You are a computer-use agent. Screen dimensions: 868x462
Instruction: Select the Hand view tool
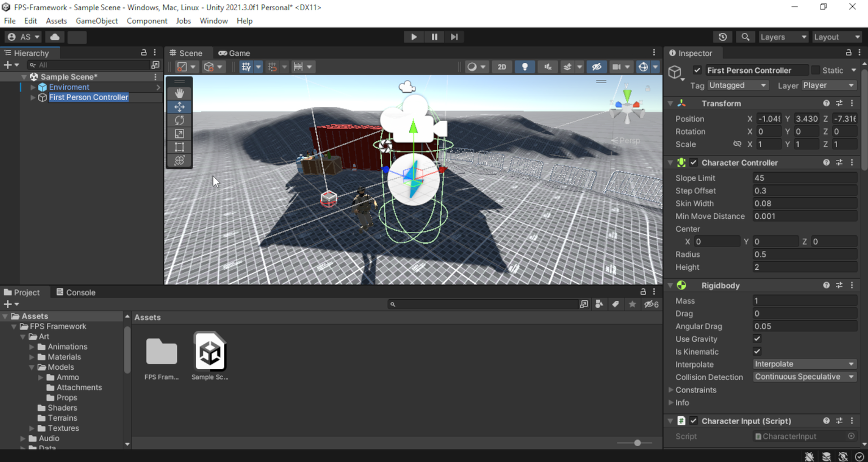point(179,93)
